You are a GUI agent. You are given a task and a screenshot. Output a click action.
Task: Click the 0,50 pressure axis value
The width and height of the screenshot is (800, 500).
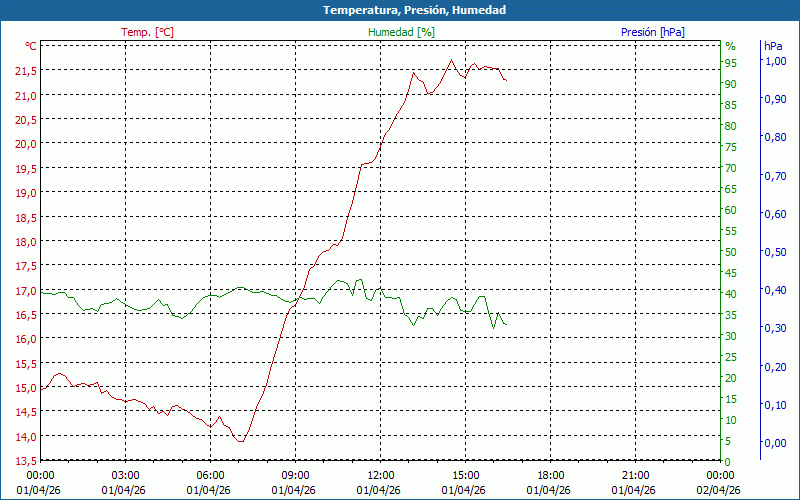point(776,252)
